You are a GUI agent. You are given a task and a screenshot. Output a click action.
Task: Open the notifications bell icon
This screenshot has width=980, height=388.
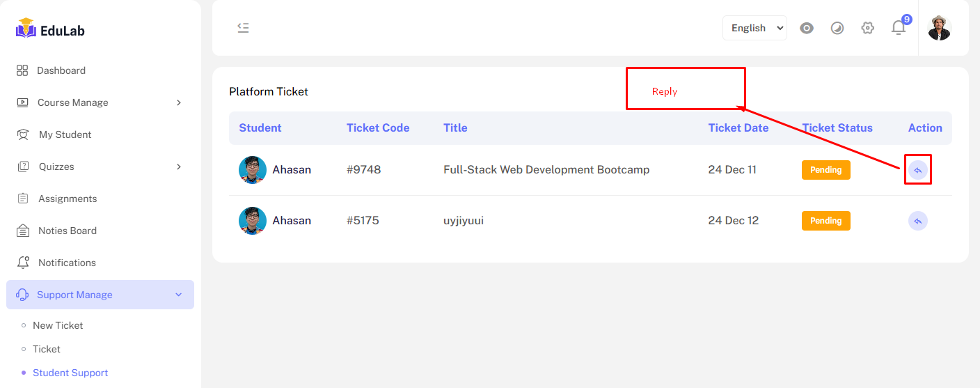[x=899, y=28]
